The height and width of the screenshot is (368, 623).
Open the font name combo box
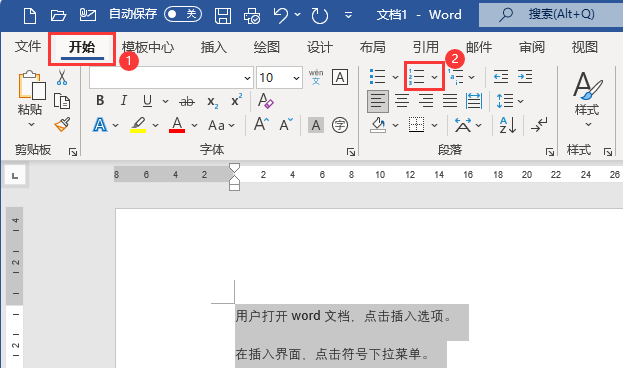[171, 77]
